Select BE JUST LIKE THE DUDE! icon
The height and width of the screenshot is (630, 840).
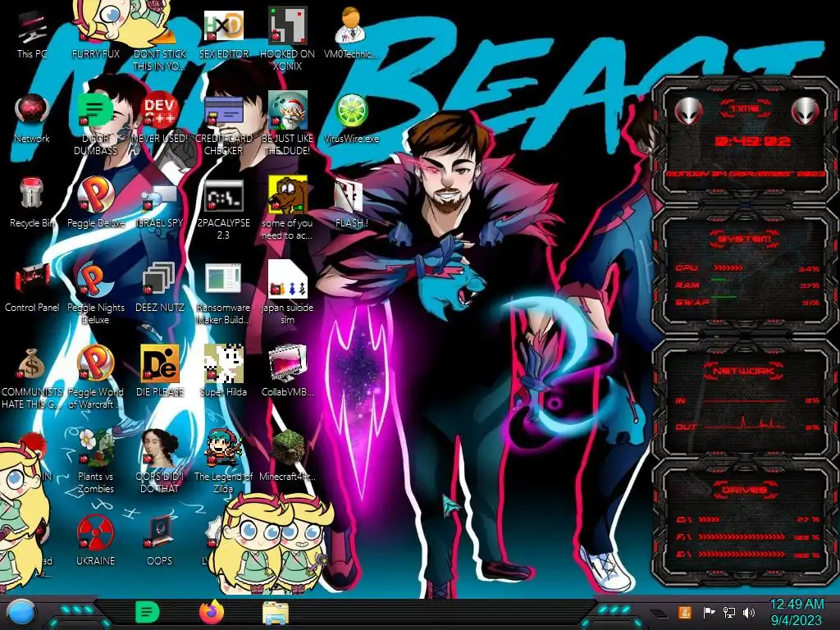(x=287, y=123)
